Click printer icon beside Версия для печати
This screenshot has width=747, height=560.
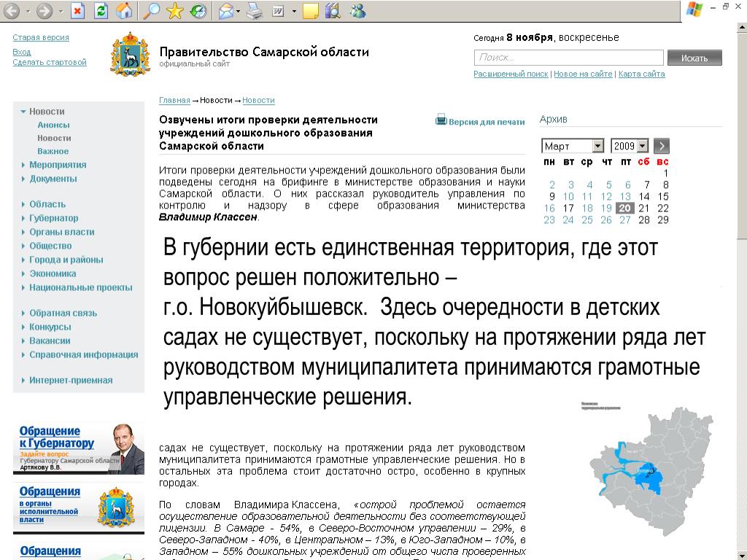pyautogui.click(x=441, y=120)
